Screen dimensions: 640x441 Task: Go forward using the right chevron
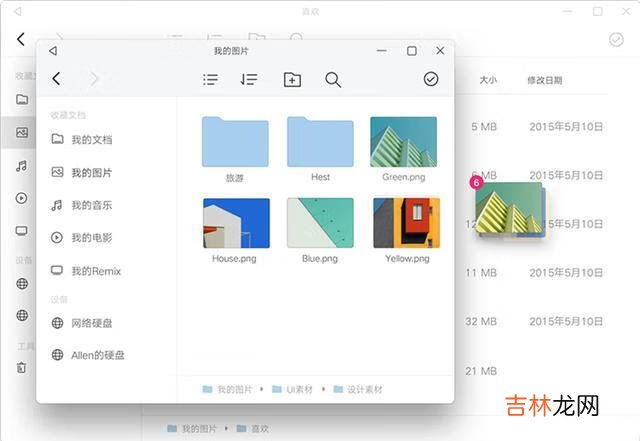tap(95, 79)
